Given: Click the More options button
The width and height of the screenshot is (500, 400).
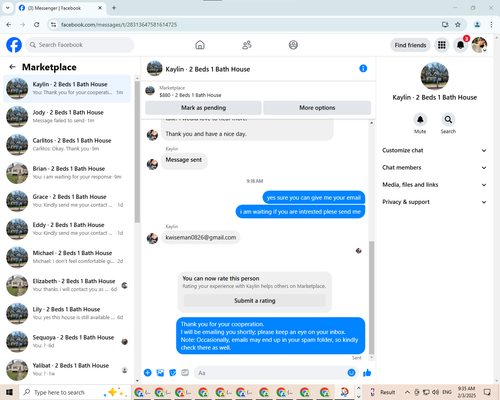Looking at the screenshot, I should tap(317, 108).
